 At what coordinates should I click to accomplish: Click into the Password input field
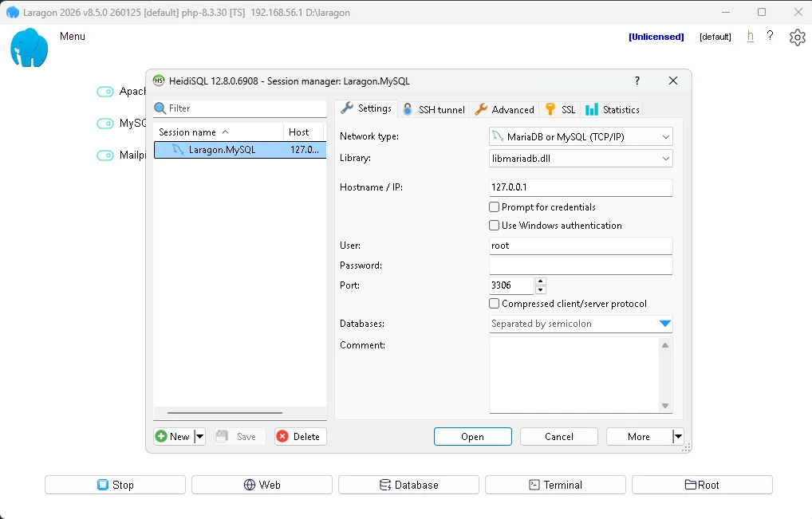[581, 265]
